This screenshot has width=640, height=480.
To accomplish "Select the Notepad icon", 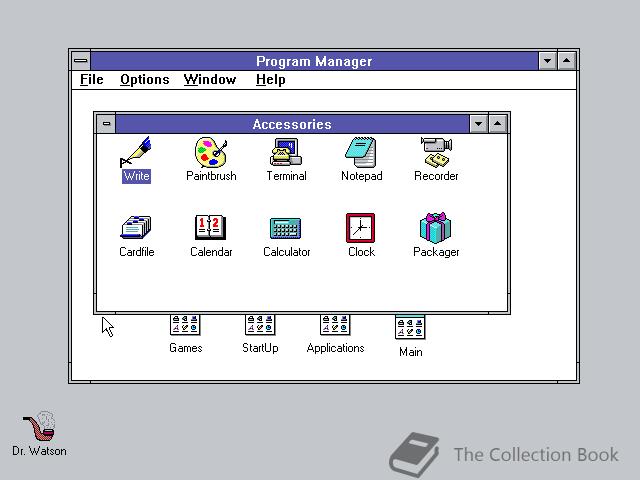I will [x=361, y=152].
